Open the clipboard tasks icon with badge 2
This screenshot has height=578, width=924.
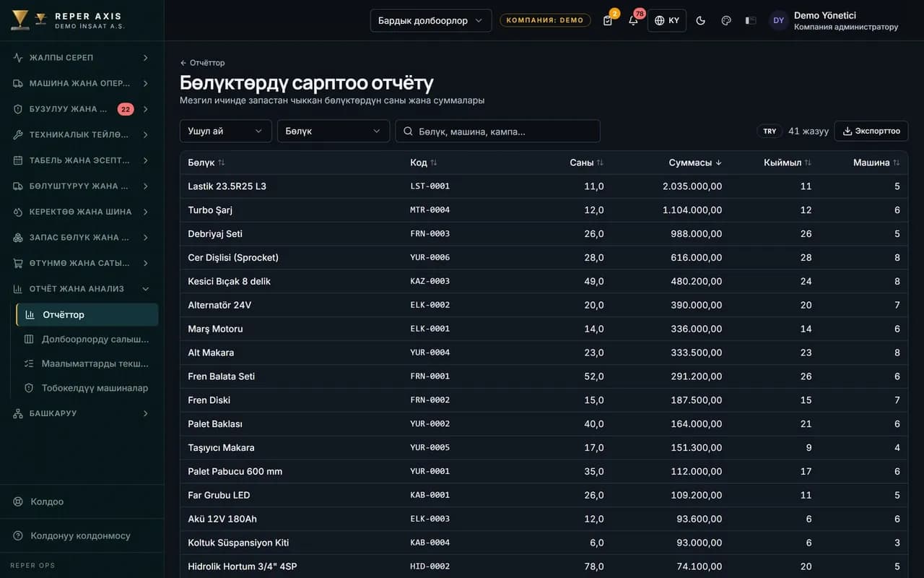(x=608, y=20)
